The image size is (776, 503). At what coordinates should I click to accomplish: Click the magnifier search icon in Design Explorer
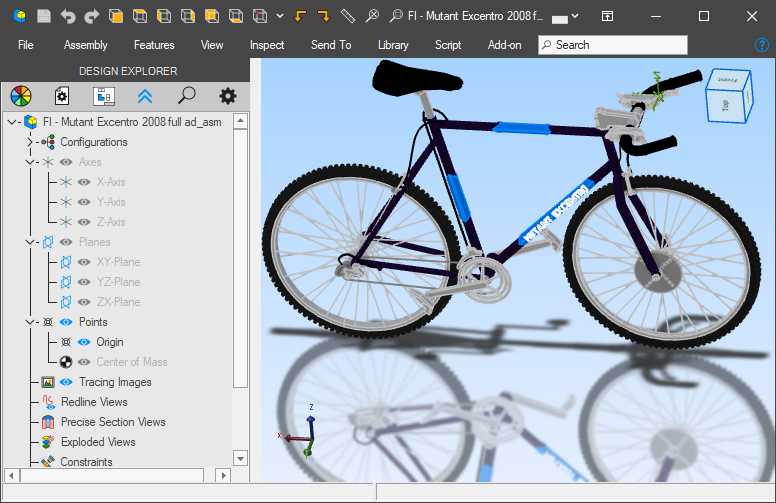[x=186, y=96]
